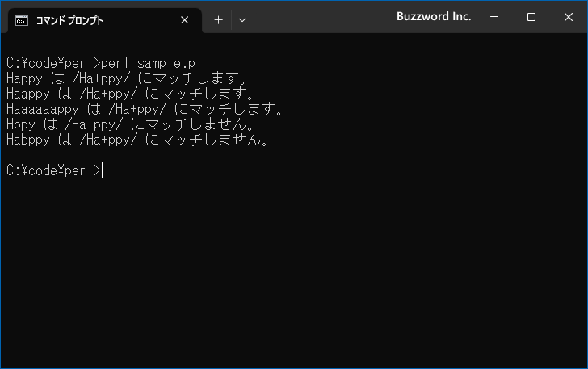Click the line starting with 'Habppy は'
Viewport: 588px width, 369px height.
pos(137,140)
